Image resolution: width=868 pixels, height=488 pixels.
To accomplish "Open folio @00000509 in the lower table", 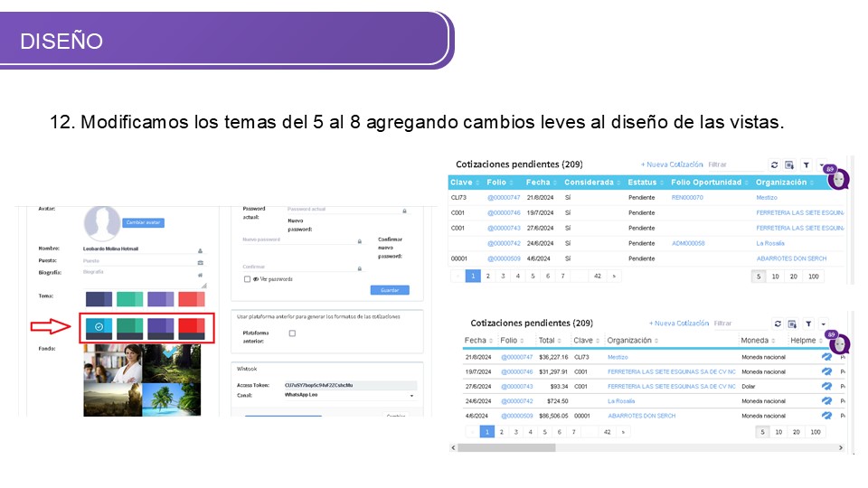I will pos(516,416).
